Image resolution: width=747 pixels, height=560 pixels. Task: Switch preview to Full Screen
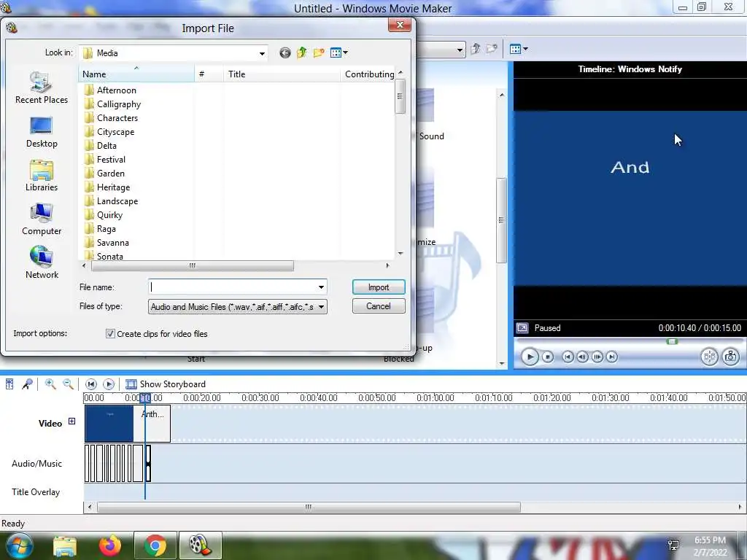522,328
